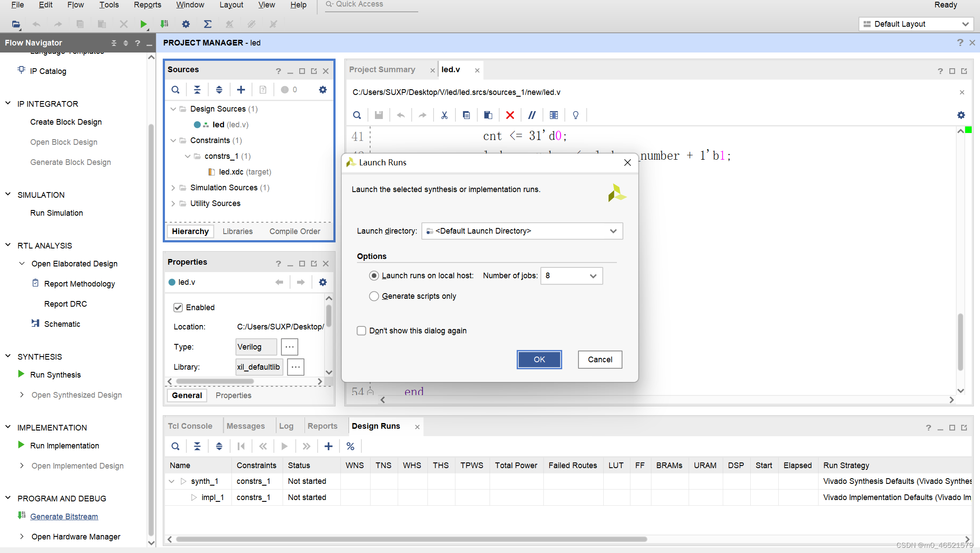Click the percent icon in Design Runs toolbar
This screenshot has height=553, width=980.
point(350,446)
